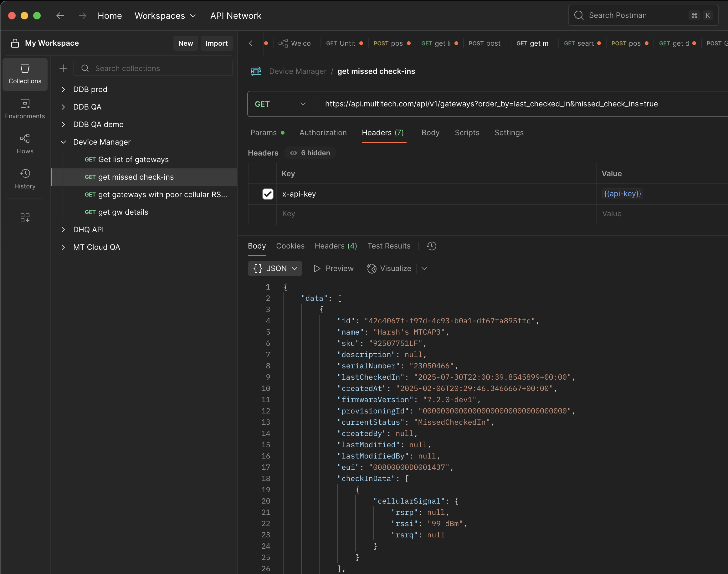Click the {{api-key}} variable value
728x574 pixels.
[623, 193]
